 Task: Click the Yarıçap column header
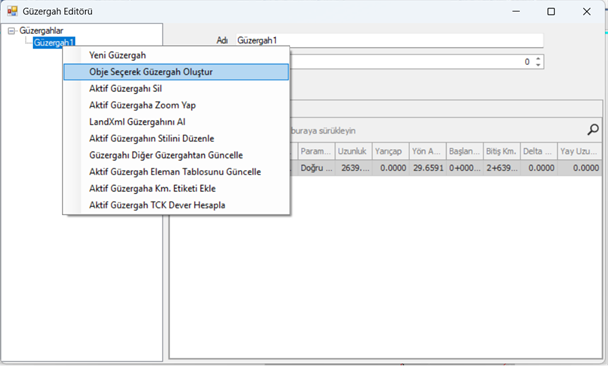coord(390,151)
